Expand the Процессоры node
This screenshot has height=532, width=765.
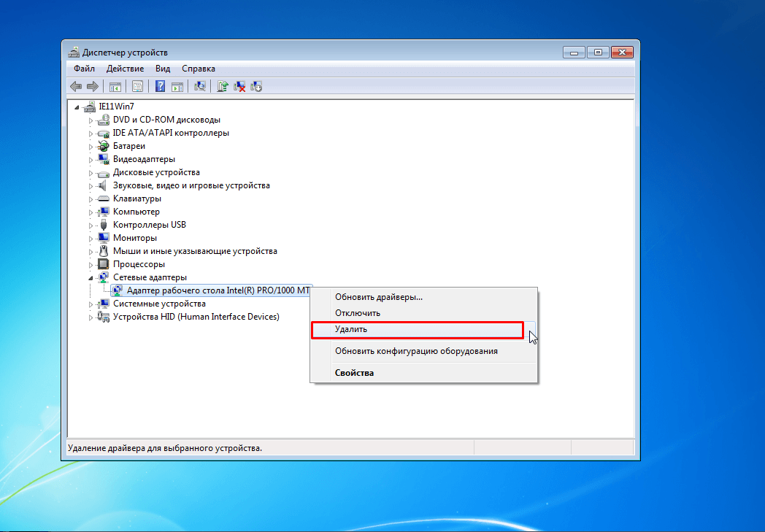91,265
